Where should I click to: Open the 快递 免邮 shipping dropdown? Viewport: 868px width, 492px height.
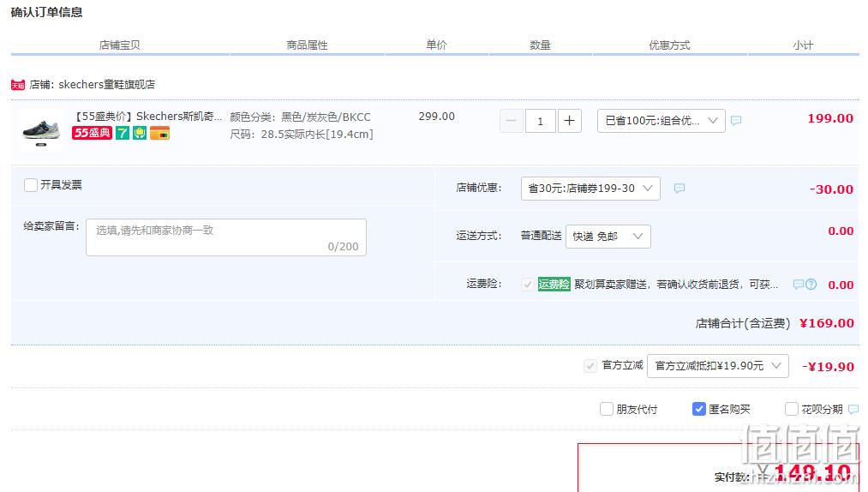(x=608, y=237)
